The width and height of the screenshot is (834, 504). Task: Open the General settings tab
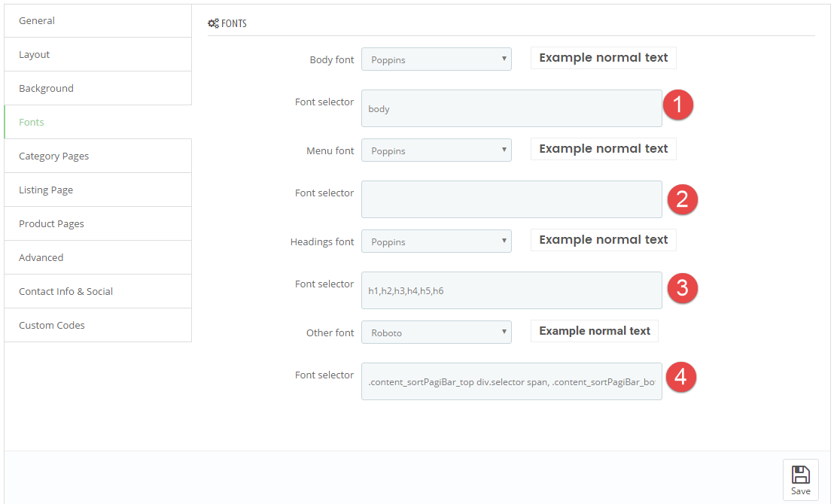click(98, 21)
